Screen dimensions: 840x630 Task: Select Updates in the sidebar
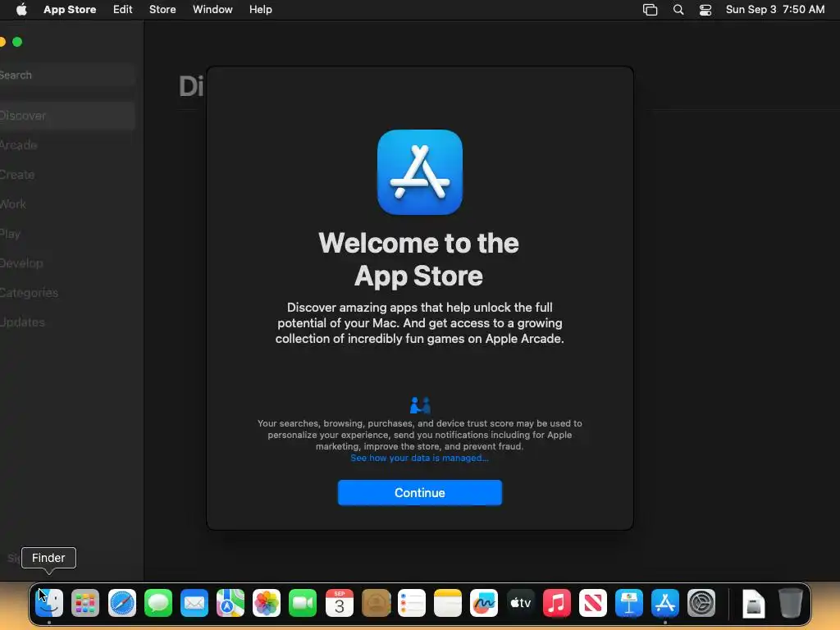(67, 322)
